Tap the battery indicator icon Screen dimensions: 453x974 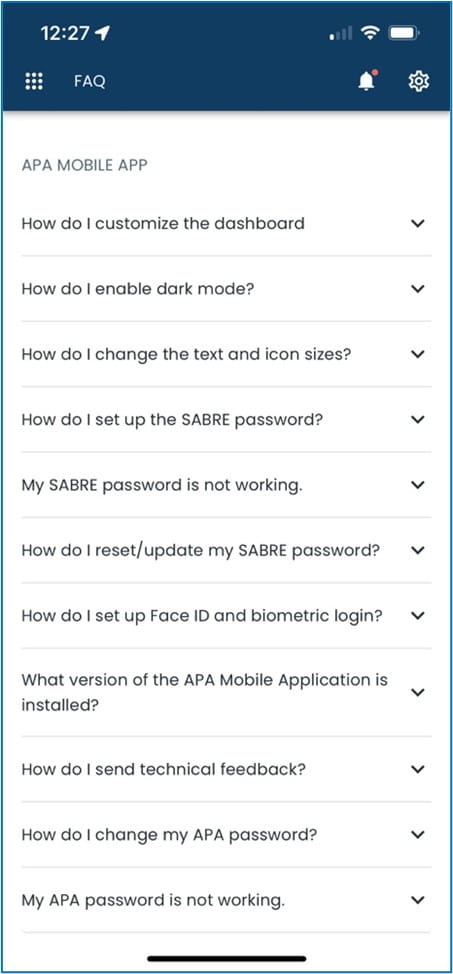pos(405,34)
